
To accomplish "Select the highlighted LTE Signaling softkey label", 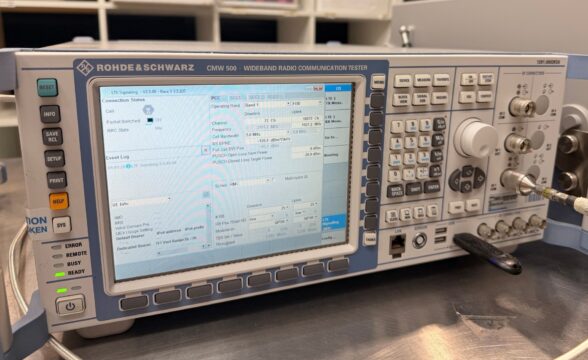I will coord(333,222).
